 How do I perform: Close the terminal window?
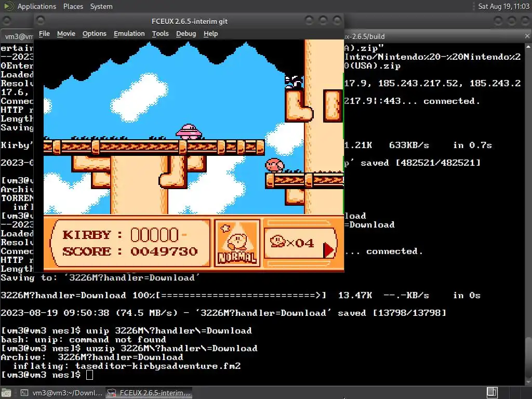[526, 21]
